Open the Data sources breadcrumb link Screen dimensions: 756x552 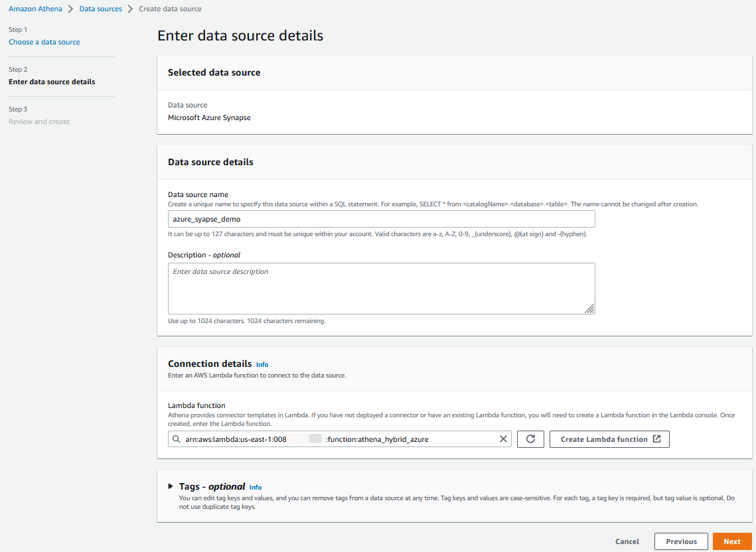(x=101, y=9)
